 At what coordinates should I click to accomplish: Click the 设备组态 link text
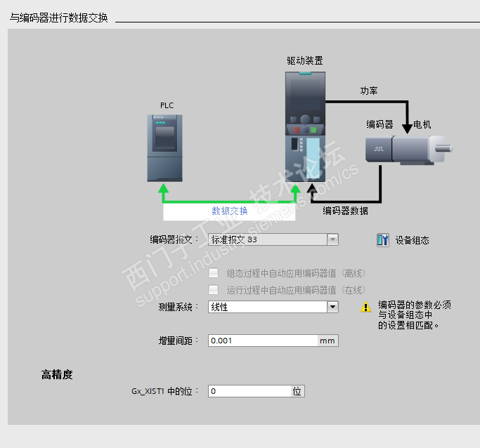coord(412,240)
